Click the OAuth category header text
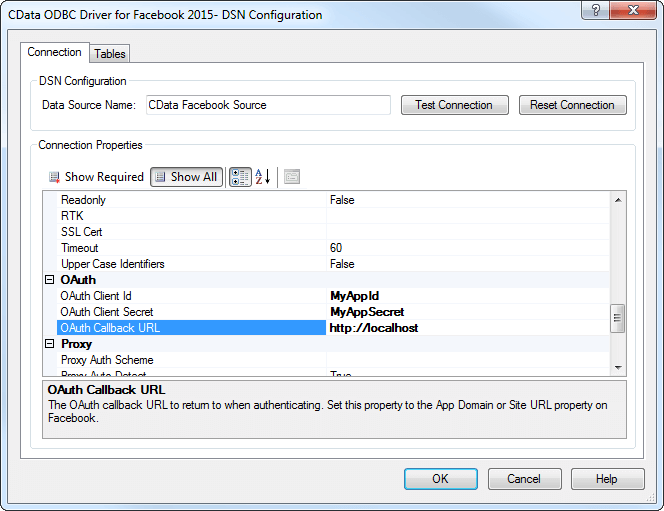This screenshot has height=511, width=664. [x=78, y=280]
